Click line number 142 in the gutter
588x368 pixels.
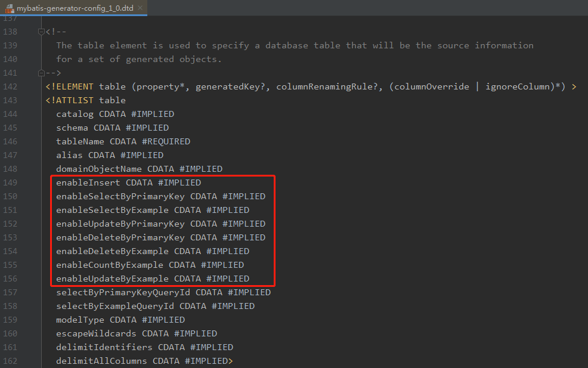(x=10, y=86)
